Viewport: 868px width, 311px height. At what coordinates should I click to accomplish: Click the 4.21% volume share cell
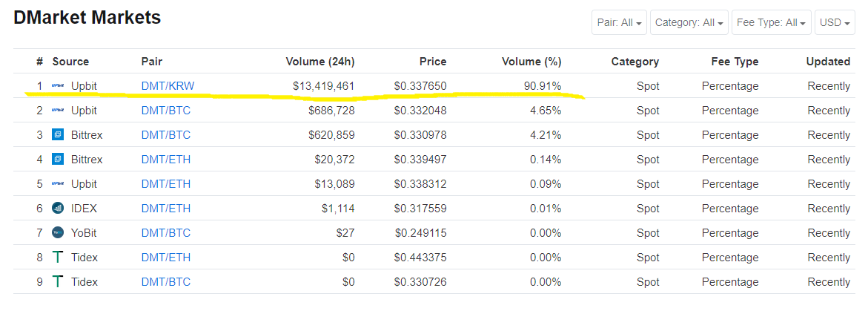546,134
